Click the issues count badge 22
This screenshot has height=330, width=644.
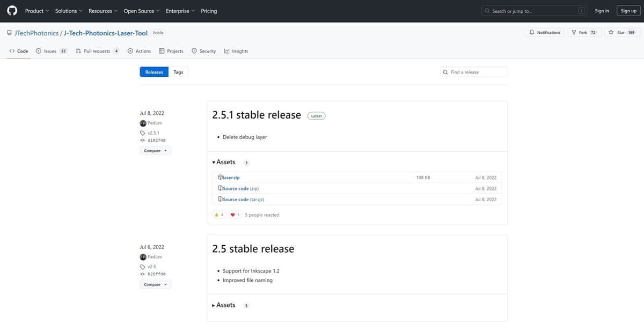pos(63,51)
